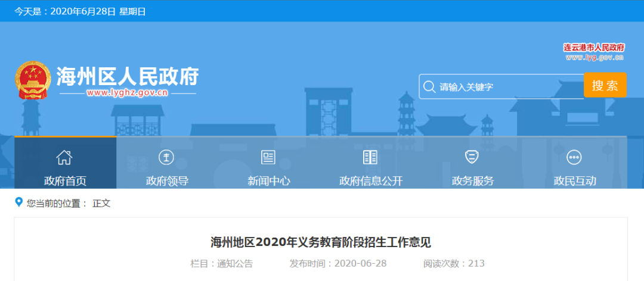
Task: Click the www.lyghz.gov.cn address text
Action: click(x=128, y=93)
